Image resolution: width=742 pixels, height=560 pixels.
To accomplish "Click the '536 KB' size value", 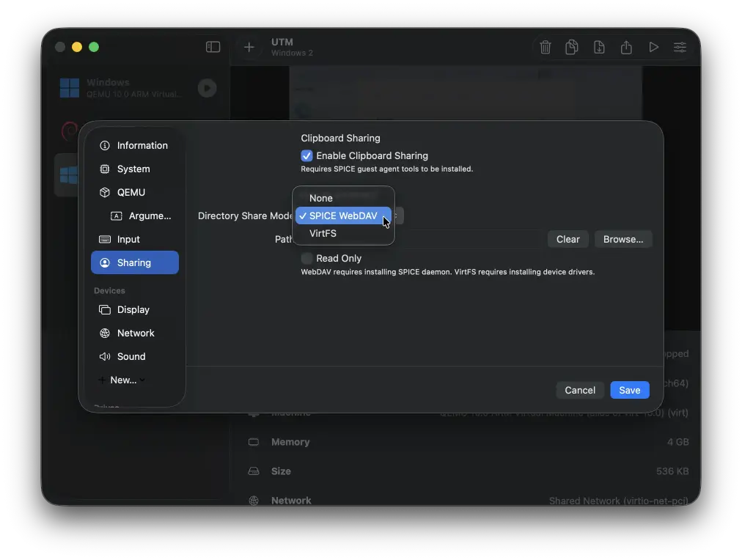I will 672,471.
